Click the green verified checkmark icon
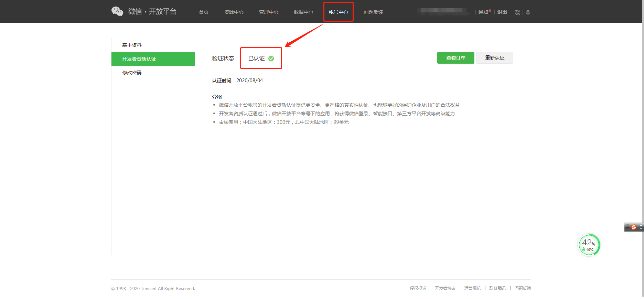 pyautogui.click(x=271, y=58)
